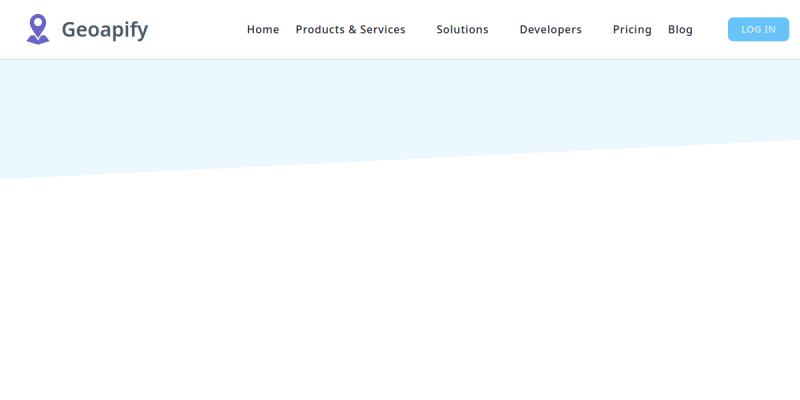Click the Geoapify map pin logo icon

coord(38,29)
